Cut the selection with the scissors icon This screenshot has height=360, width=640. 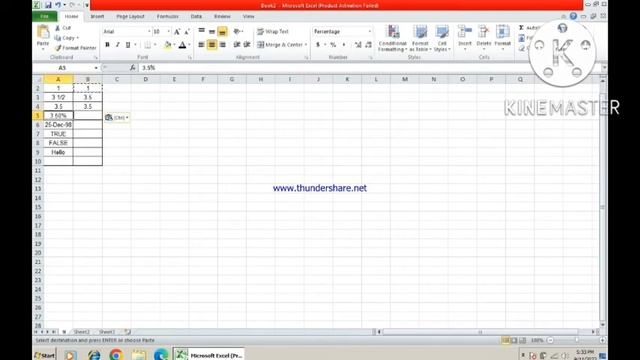point(58,28)
